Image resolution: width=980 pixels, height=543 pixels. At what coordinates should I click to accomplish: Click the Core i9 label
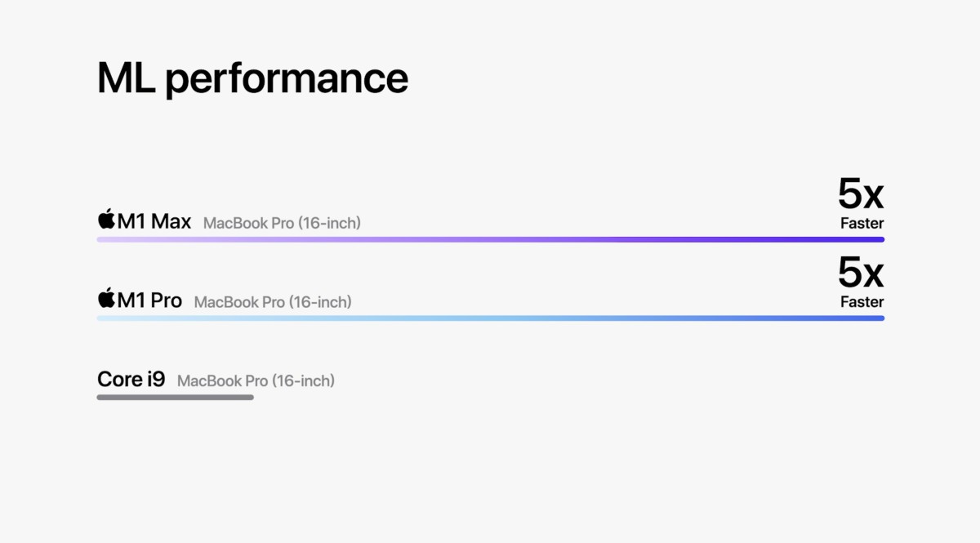[x=131, y=379]
